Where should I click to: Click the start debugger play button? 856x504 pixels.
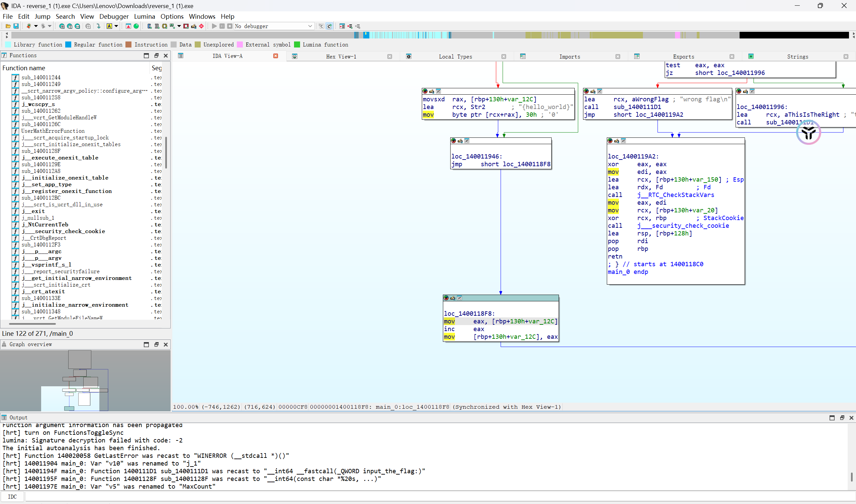click(214, 26)
